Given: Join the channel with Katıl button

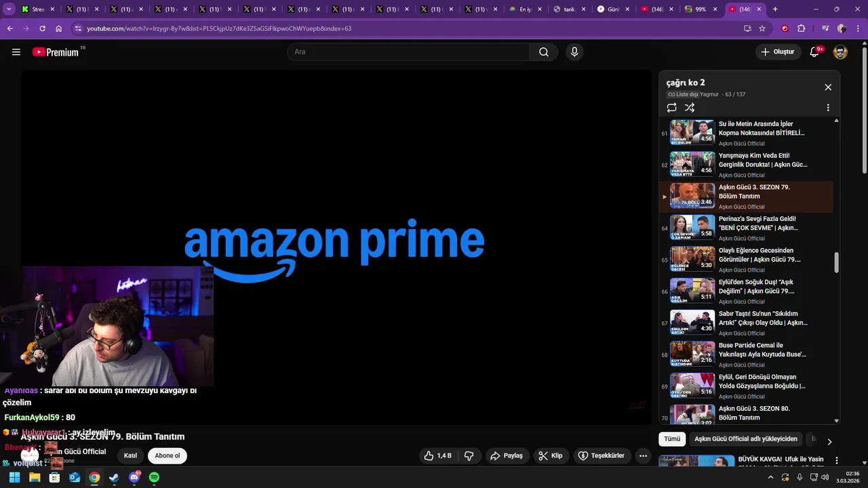Looking at the screenshot, I should tap(130, 455).
